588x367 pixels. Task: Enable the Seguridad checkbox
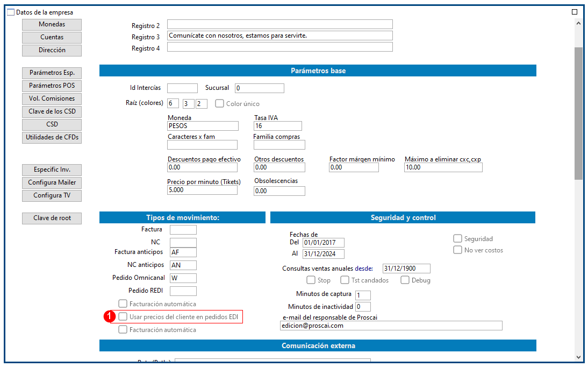(x=457, y=238)
